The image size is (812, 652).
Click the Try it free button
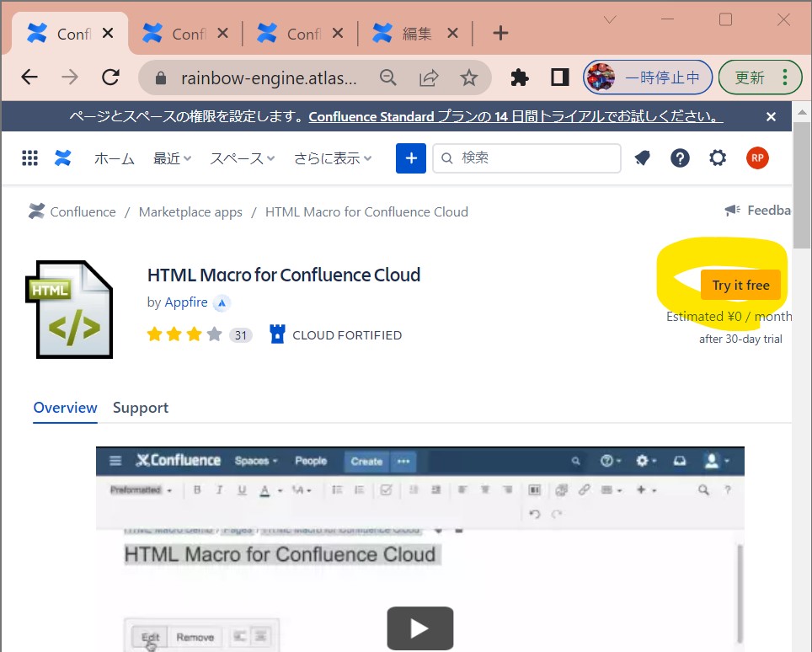click(740, 285)
